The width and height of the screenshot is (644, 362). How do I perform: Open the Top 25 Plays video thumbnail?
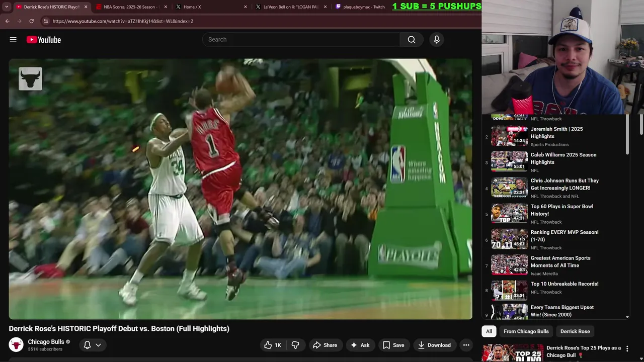(x=512, y=353)
